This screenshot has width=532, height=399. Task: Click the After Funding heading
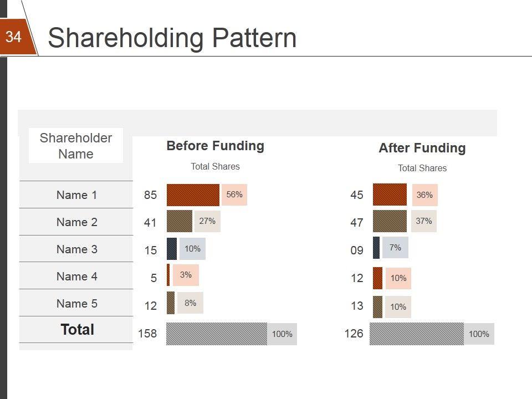click(x=422, y=149)
